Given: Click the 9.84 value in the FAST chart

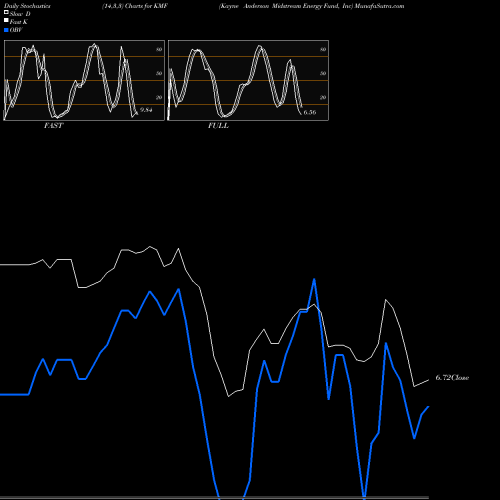Looking at the screenshot, I should click(x=146, y=110).
